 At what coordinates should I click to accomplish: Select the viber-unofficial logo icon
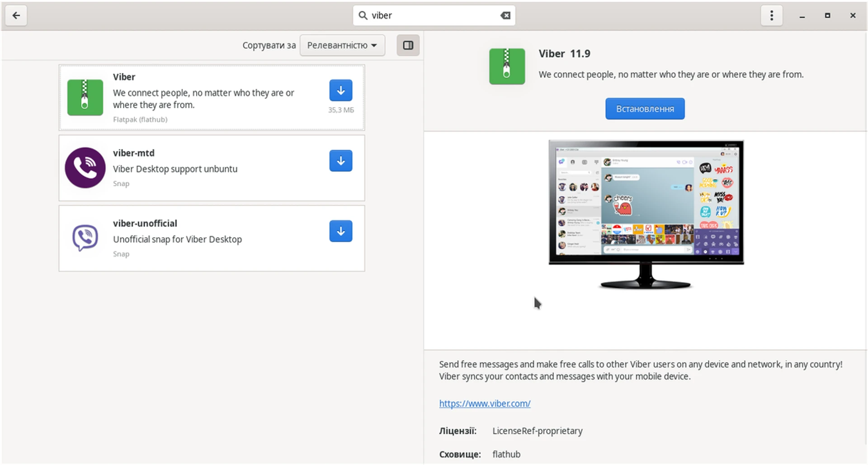pos(85,238)
